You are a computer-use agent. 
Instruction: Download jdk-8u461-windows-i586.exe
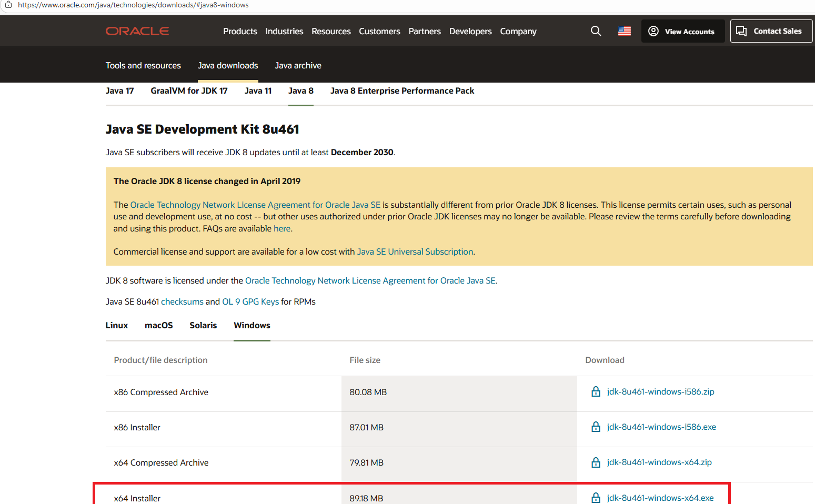click(661, 427)
